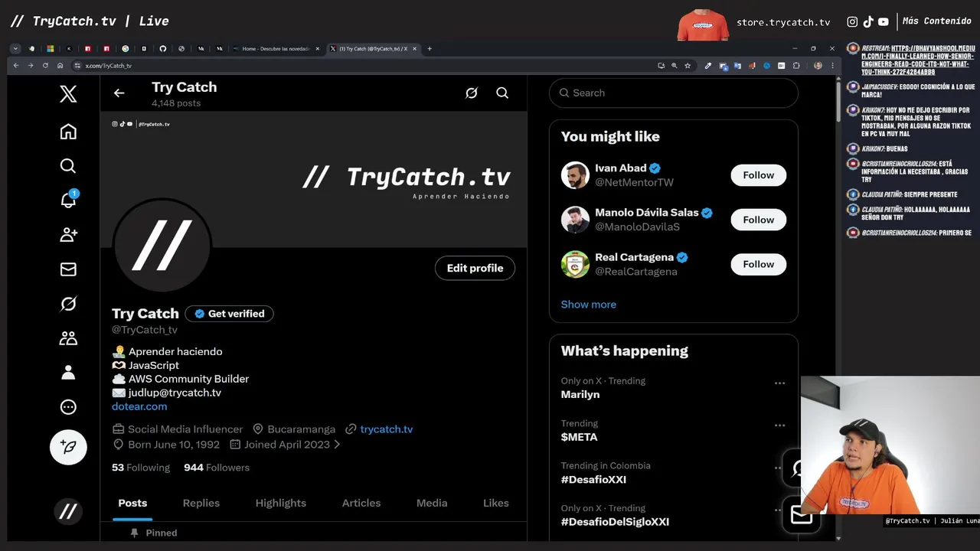Image resolution: width=980 pixels, height=551 pixels.
Task: Click the browser Back arrow
Action: tap(15, 66)
